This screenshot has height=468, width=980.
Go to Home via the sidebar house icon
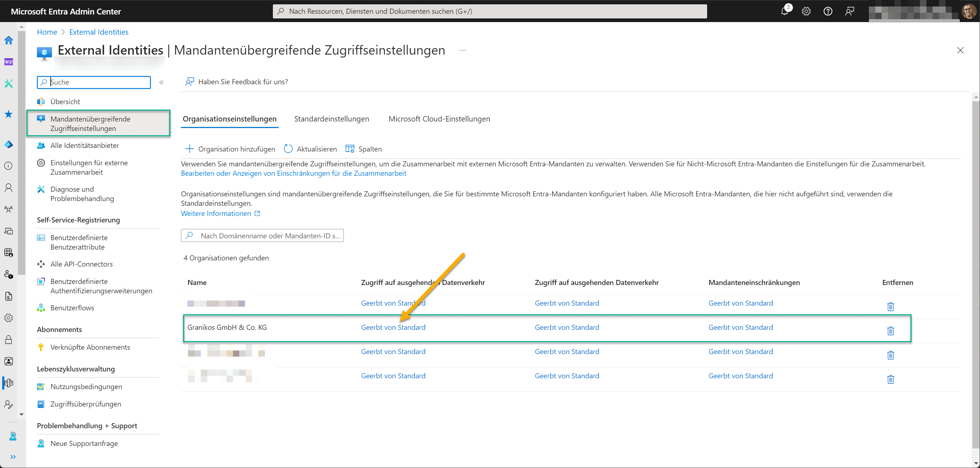(9, 40)
